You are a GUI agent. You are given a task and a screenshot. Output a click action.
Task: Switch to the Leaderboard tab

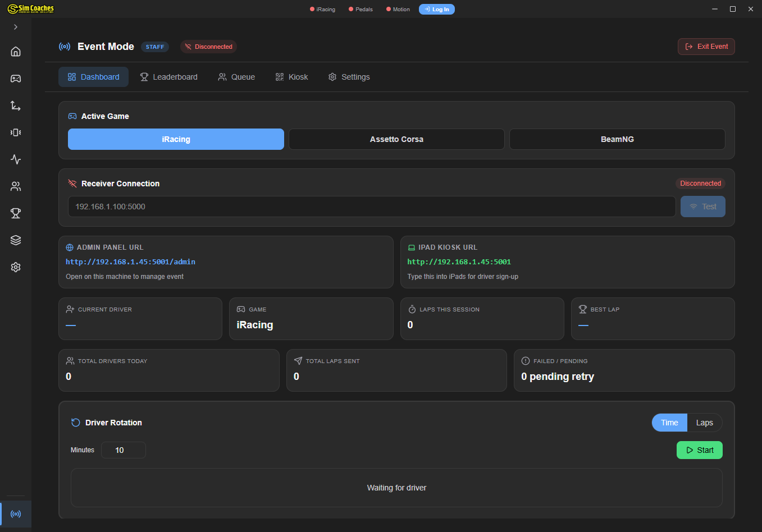(168, 77)
